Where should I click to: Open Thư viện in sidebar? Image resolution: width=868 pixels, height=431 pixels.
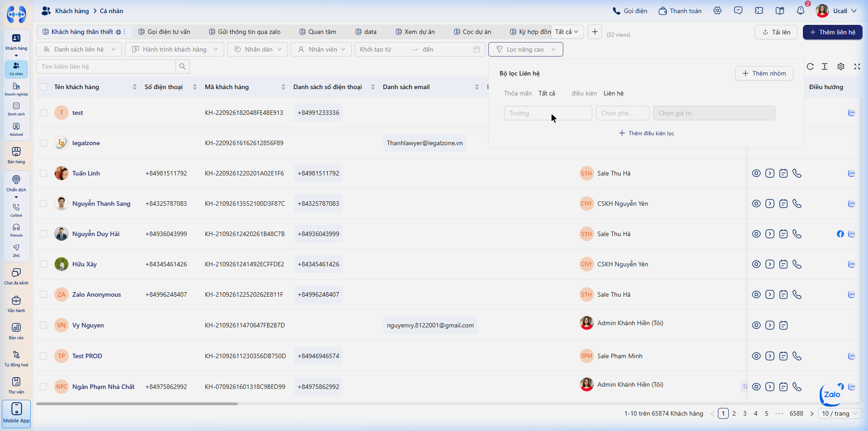(x=16, y=385)
